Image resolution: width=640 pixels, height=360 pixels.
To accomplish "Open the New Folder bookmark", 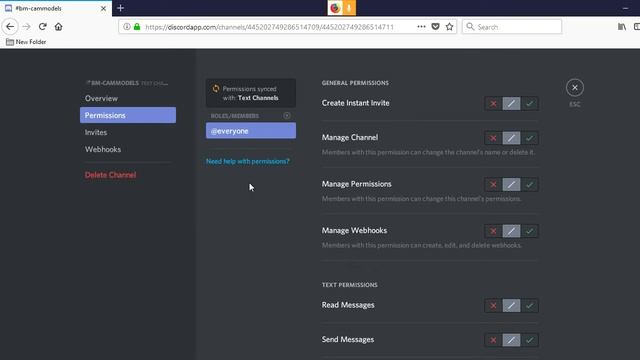I will tap(26, 42).
